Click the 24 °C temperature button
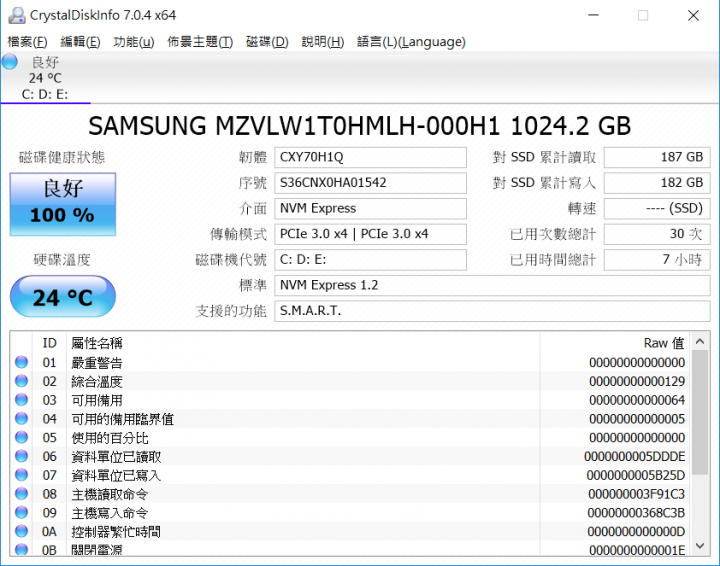This screenshot has width=720, height=566. click(x=63, y=297)
